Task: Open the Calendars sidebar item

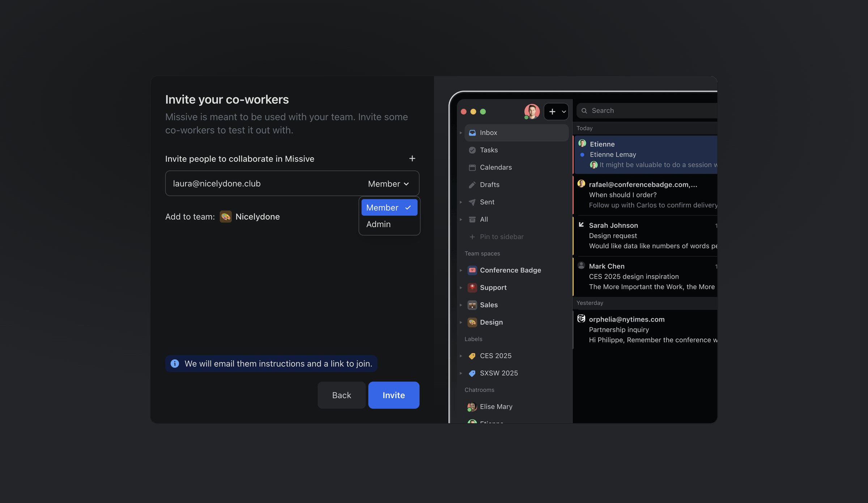Action: pos(516,167)
